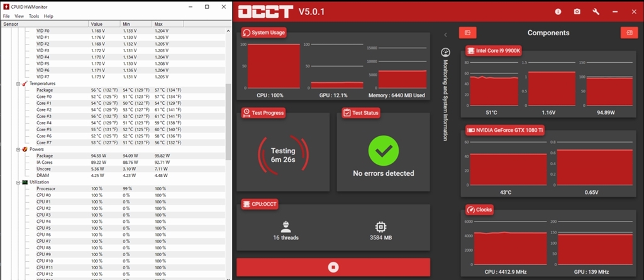Collapse the Monitoring and System Information panel

point(445,35)
